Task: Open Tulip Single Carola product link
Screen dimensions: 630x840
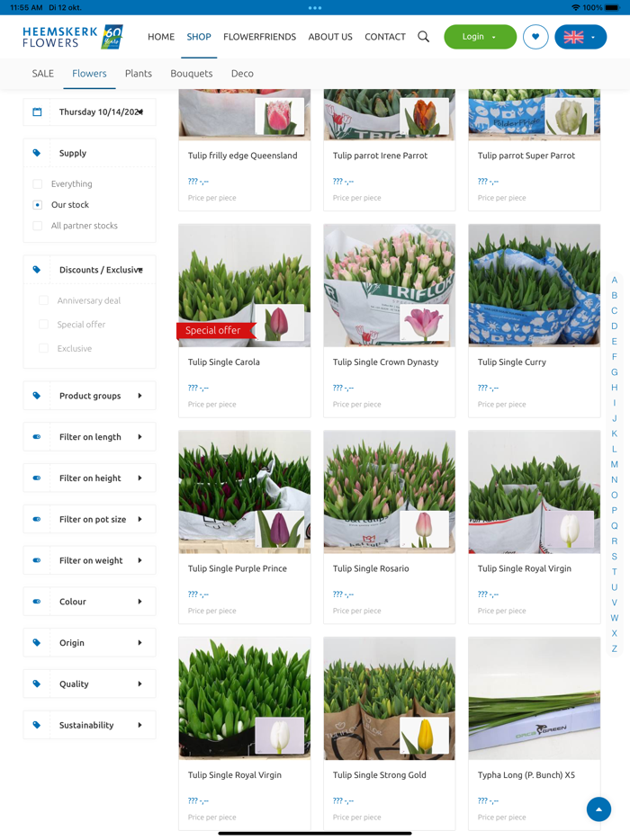Action: tap(223, 362)
